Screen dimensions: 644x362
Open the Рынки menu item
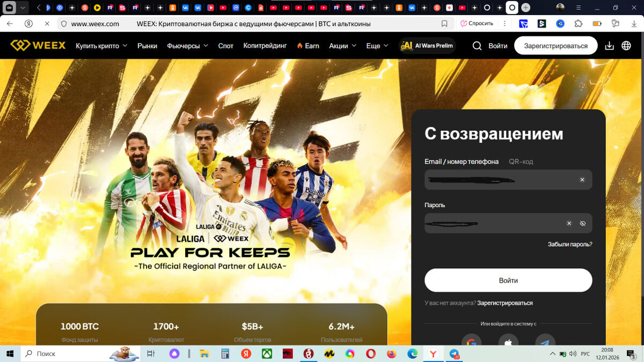pos(147,46)
